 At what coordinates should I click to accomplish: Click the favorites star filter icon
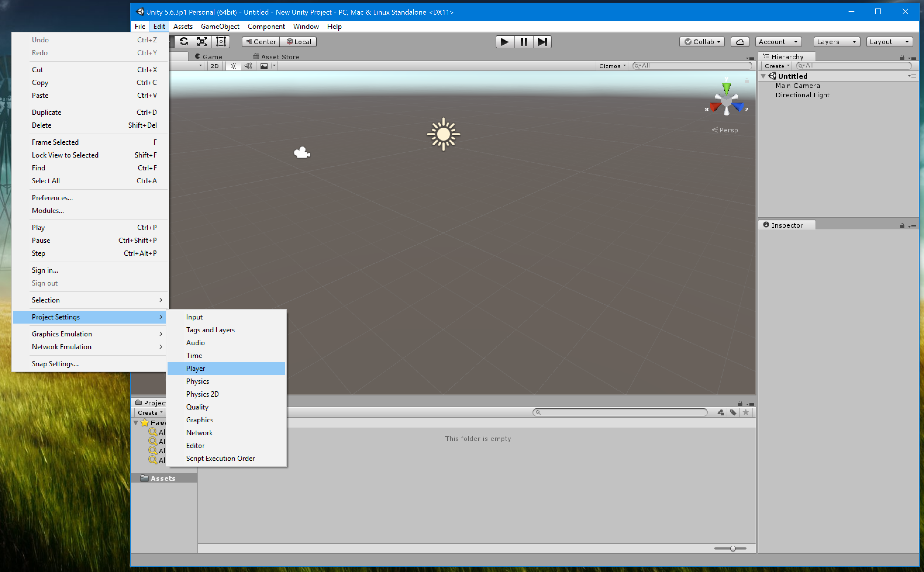[x=745, y=412]
